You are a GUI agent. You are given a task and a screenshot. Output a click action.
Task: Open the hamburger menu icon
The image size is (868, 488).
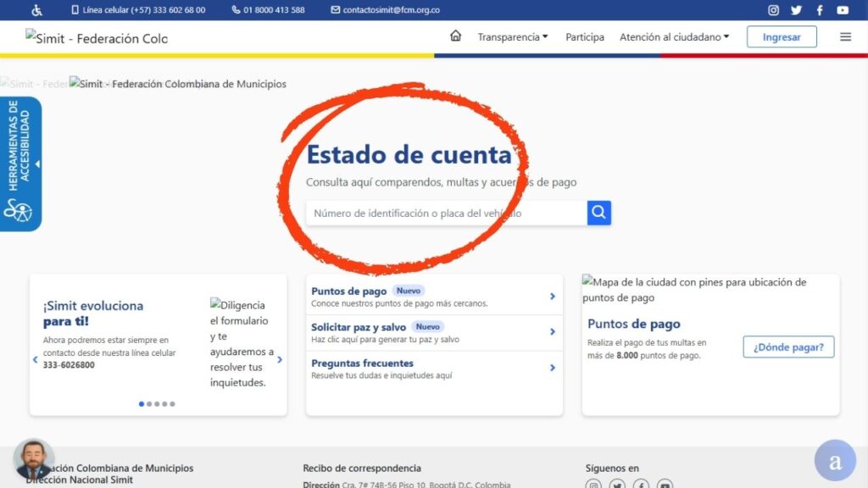coord(845,36)
